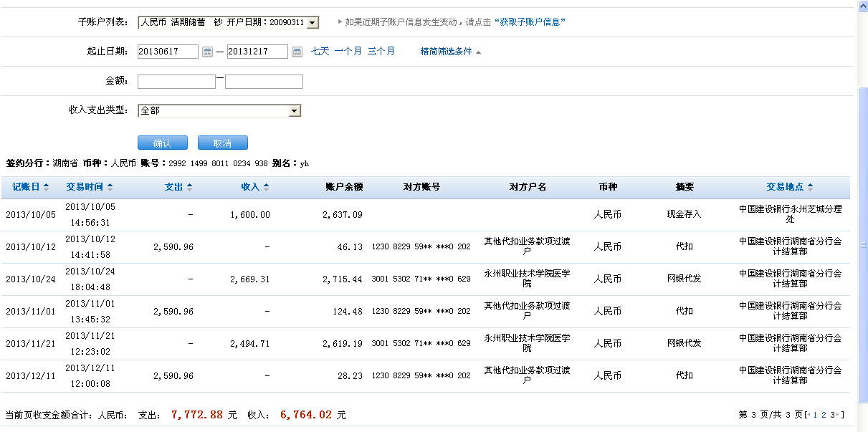Click income value 2,669.31
Image resolution: width=868 pixels, height=432 pixels.
(250, 279)
